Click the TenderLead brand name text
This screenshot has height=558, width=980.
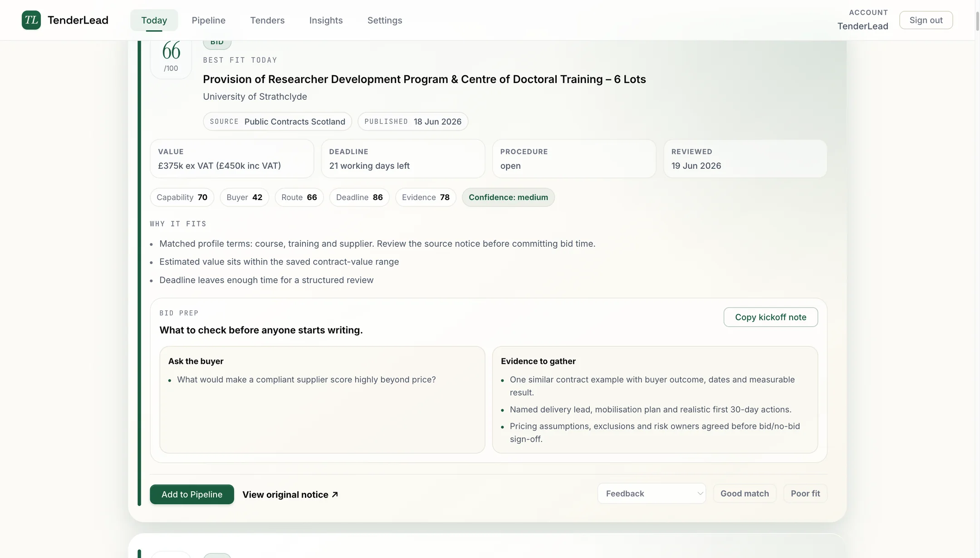[x=78, y=20]
